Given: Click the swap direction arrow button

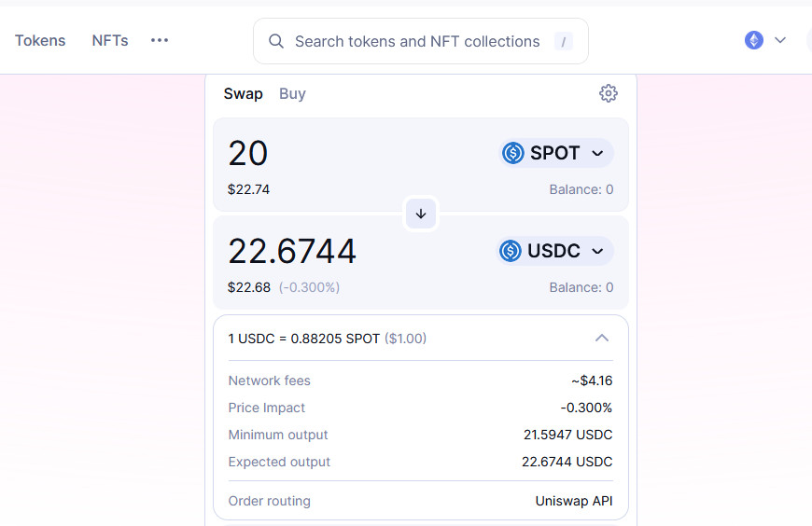Looking at the screenshot, I should 421,214.
